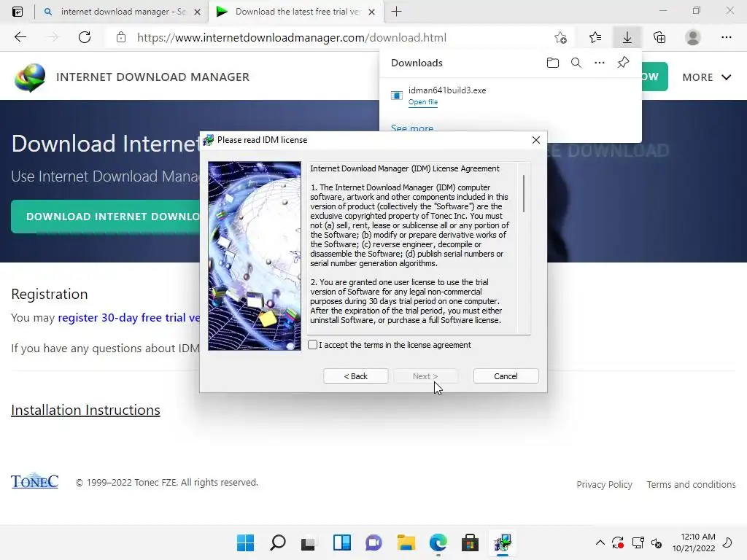The image size is (747, 560).
Task: Click the Tonec logo in footer
Action: [35, 481]
